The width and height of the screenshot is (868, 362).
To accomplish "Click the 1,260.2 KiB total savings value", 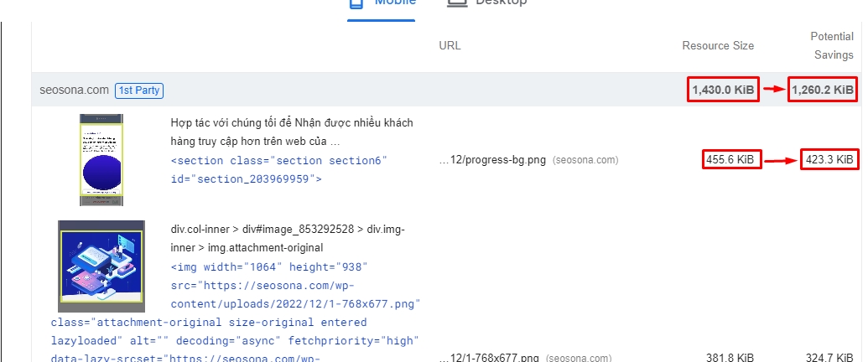I will click(822, 90).
